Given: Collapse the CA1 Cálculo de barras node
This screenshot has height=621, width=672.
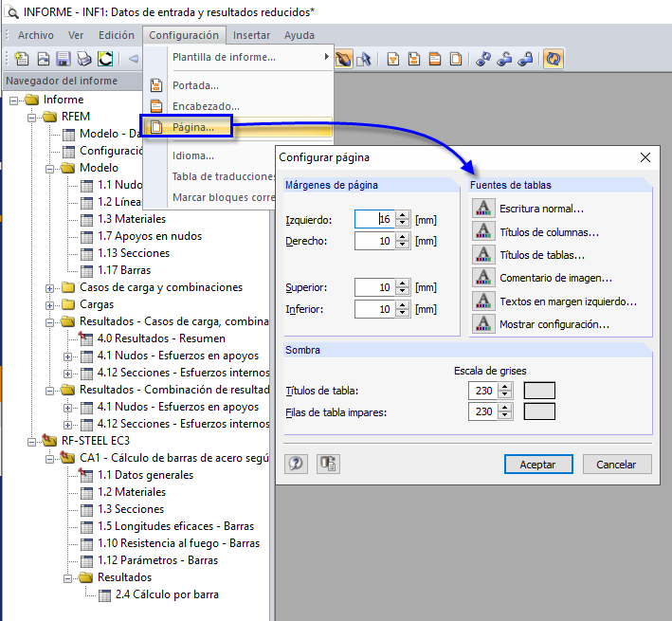Looking at the screenshot, I should coord(49,459).
